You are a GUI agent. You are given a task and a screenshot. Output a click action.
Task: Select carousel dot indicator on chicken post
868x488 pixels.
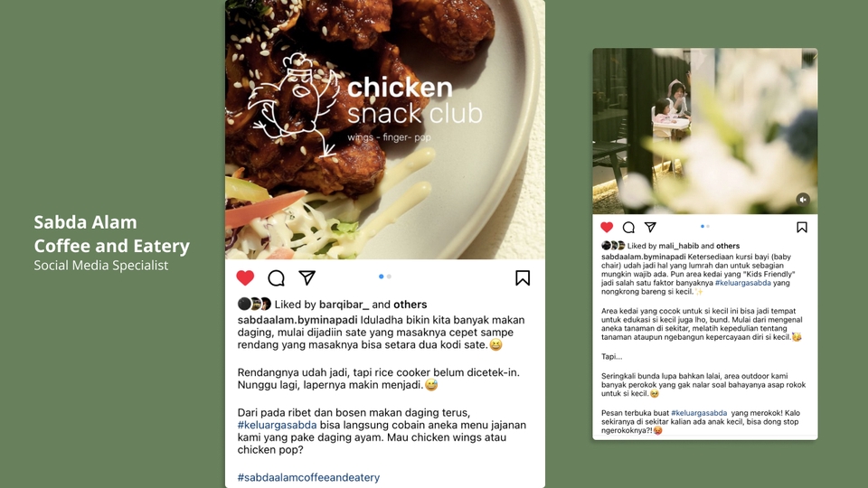click(x=385, y=277)
